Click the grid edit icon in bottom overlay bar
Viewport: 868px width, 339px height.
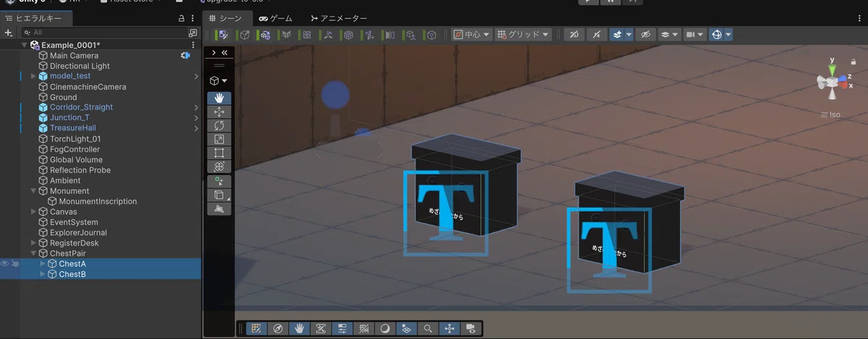[x=255, y=328]
